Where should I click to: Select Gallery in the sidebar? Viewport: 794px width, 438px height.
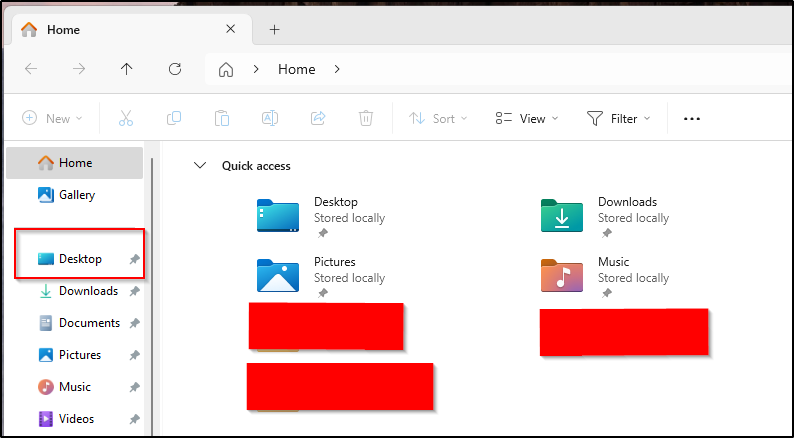click(76, 195)
